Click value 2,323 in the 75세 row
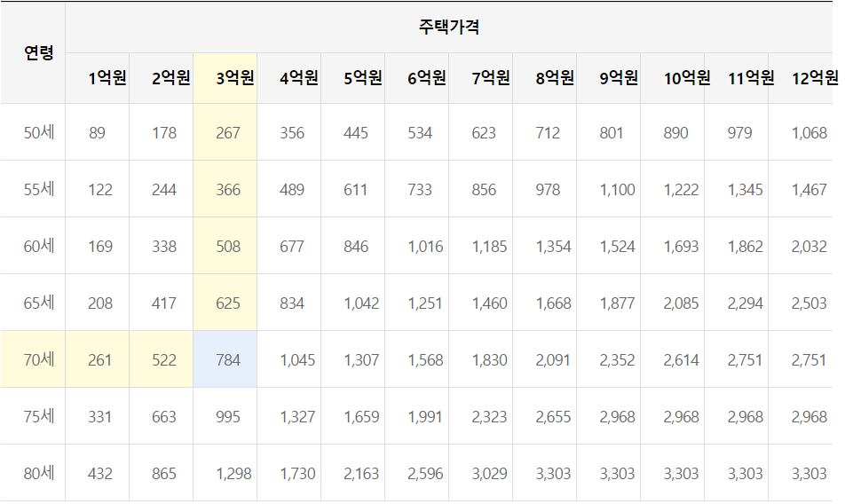The image size is (845, 504). [489, 417]
